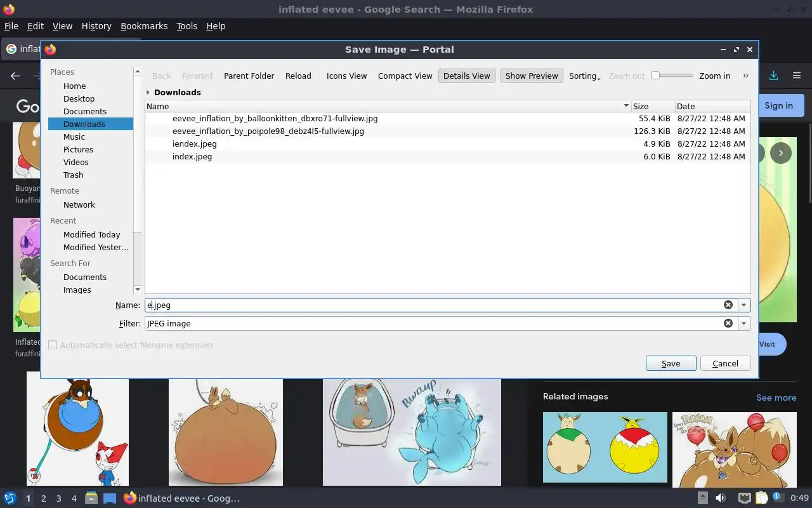Viewport: 812px width, 508px height.
Task: Open the Edit menu
Action: 36,26
